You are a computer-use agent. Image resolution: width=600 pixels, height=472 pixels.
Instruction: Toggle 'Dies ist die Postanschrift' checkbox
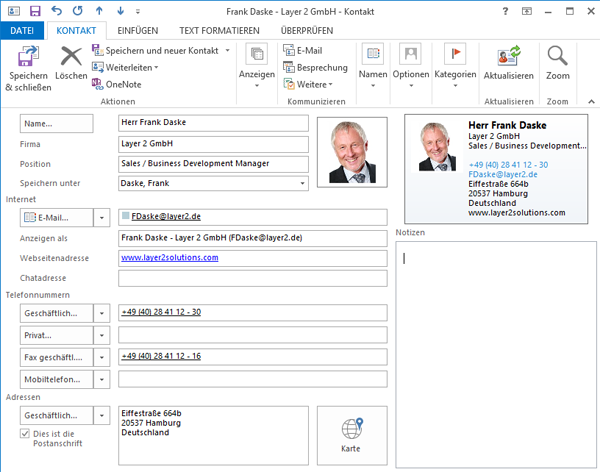26,433
